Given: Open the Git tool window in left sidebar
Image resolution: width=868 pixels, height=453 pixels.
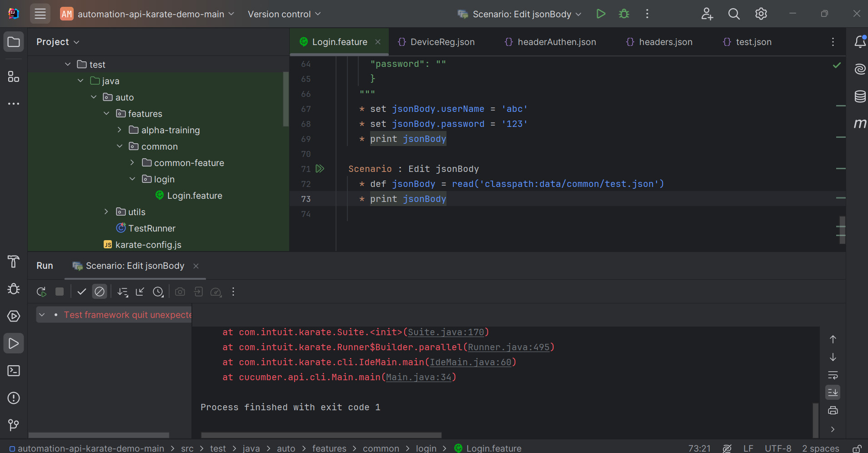Looking at the screenshot, I should click(14, 425).
